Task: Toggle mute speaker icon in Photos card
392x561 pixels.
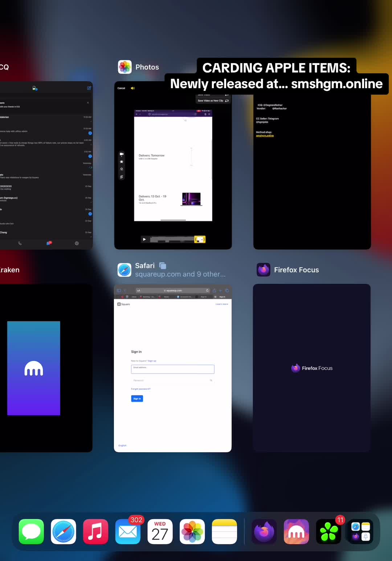Action: (x=132, y=88)
